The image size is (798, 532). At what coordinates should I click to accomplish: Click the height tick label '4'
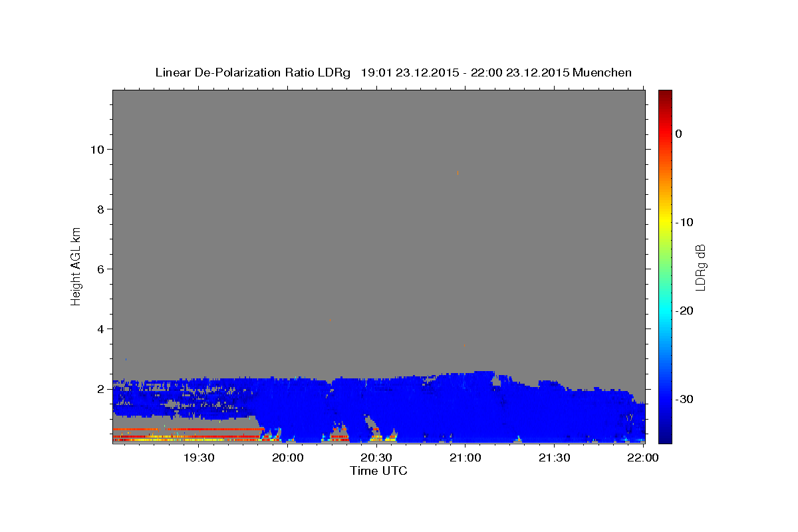pyautogui.click(x=99, y=329)
